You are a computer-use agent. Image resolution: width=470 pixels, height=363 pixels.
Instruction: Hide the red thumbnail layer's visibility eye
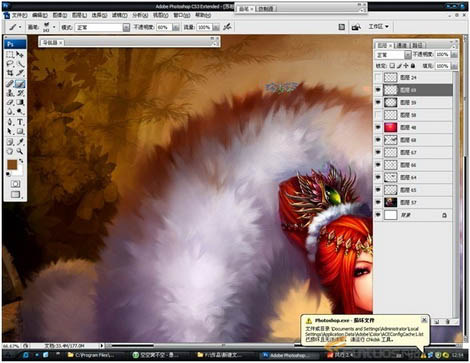coord(378,127)
